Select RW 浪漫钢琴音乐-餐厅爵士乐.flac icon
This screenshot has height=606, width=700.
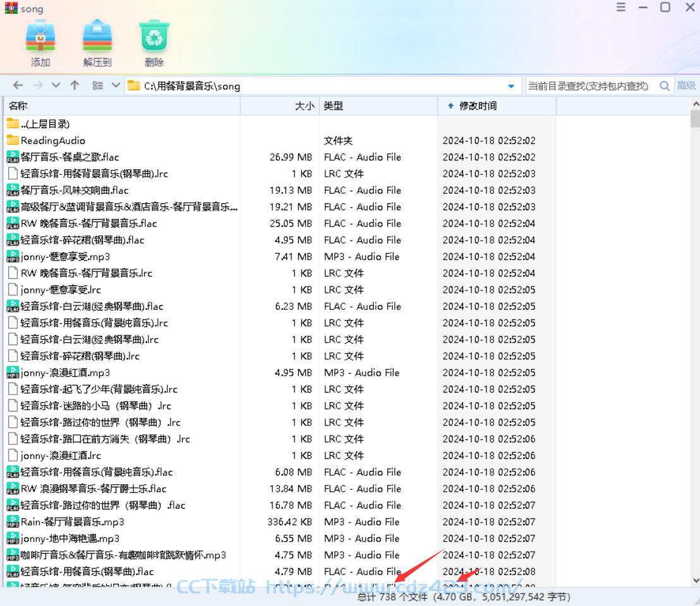tap(13, 489)
